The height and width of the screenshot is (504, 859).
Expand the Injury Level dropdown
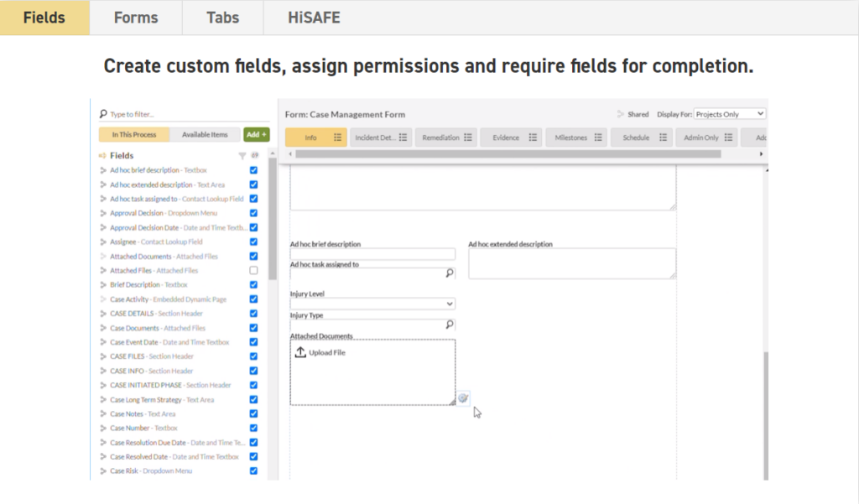click(x=450, y=304)
